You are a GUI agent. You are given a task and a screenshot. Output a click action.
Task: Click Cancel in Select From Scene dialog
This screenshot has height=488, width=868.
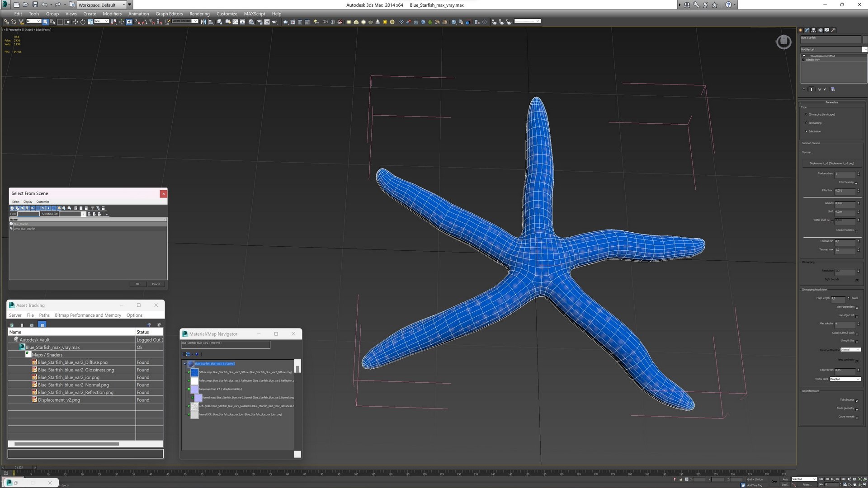156,284
